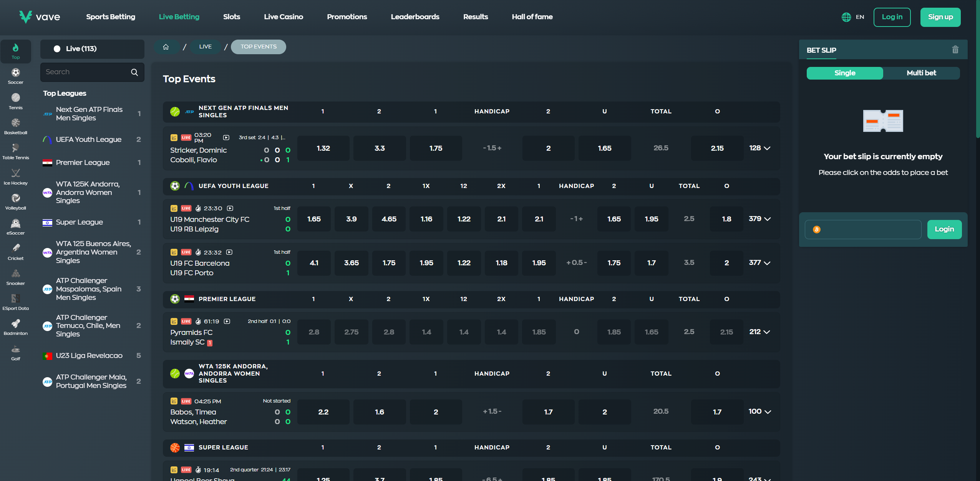The height and width of the screenshot is (481, 980).
Task: Go to Slots
Action: coord(232,17)
